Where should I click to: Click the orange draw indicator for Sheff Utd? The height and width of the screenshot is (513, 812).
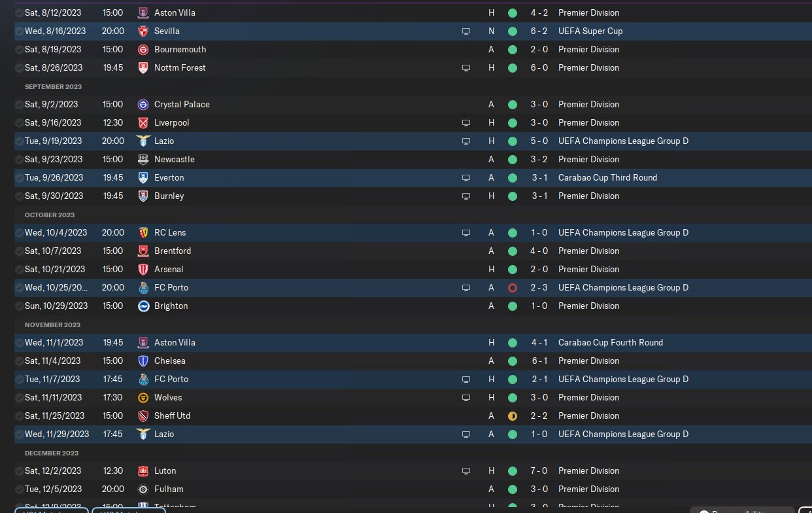click(x=512, y=416)
